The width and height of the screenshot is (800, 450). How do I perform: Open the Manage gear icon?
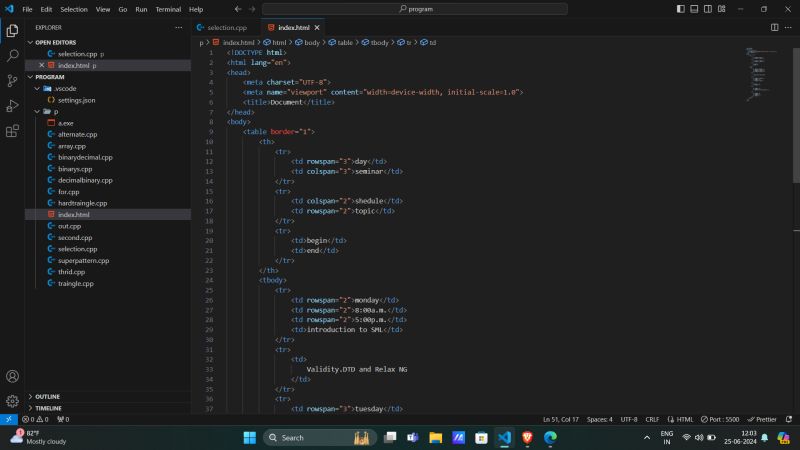[12, 401]
